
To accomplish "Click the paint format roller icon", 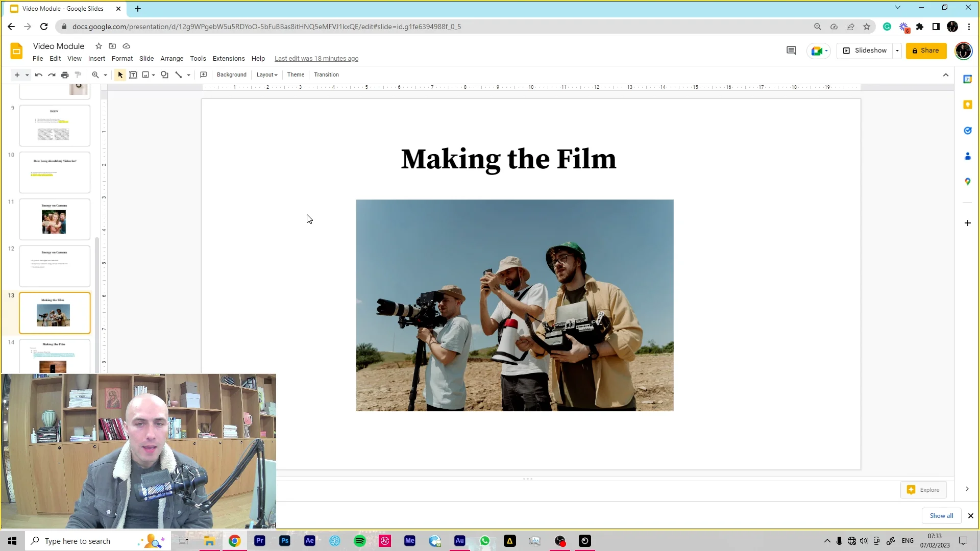I will [x=78, y=75].
